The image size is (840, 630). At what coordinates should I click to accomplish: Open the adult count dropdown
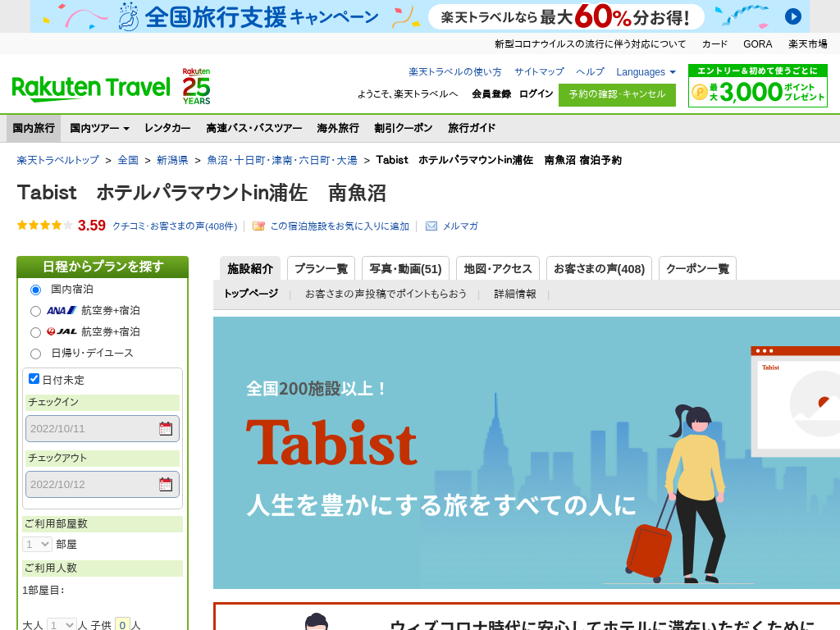tap(61, 624)
